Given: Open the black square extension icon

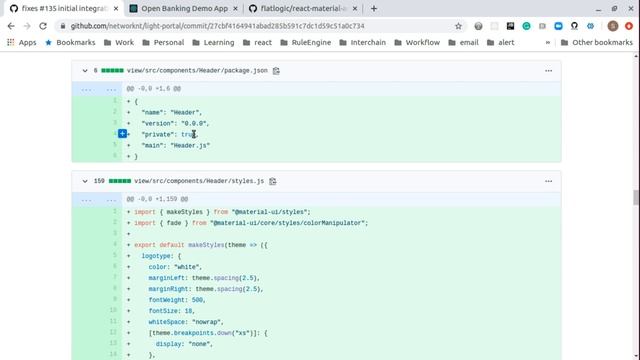Looking at the screenshot, I should 510,26.
